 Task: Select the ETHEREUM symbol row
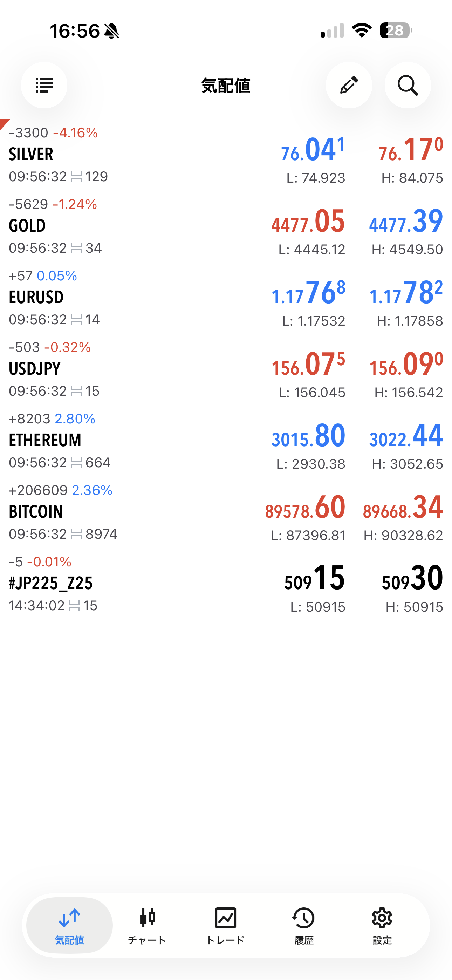tap(114, 441)
